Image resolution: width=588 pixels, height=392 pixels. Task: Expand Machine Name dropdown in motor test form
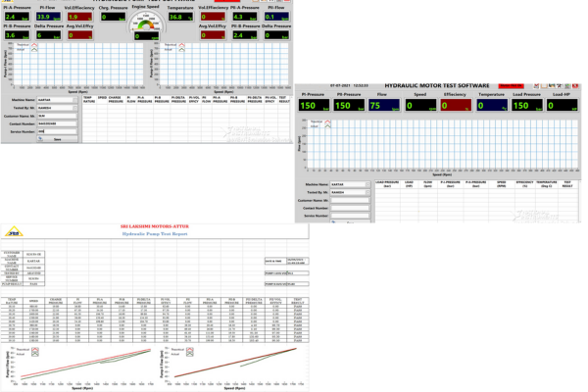[x=367, y=183]
